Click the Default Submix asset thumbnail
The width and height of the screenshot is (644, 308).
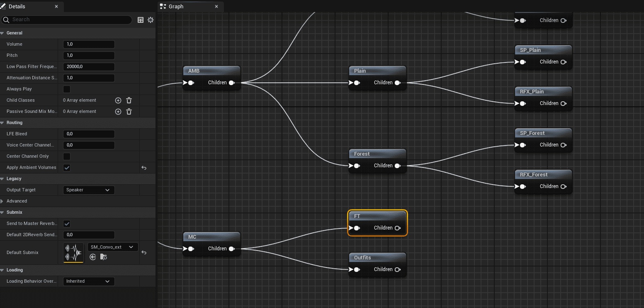(x=73, y=252)
